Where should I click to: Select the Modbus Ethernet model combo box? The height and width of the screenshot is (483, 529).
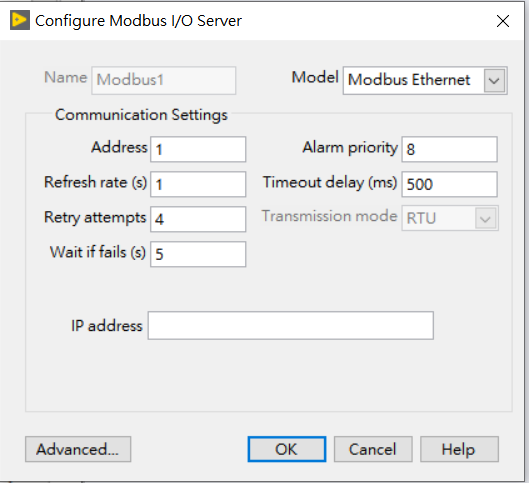pos(425,81)
